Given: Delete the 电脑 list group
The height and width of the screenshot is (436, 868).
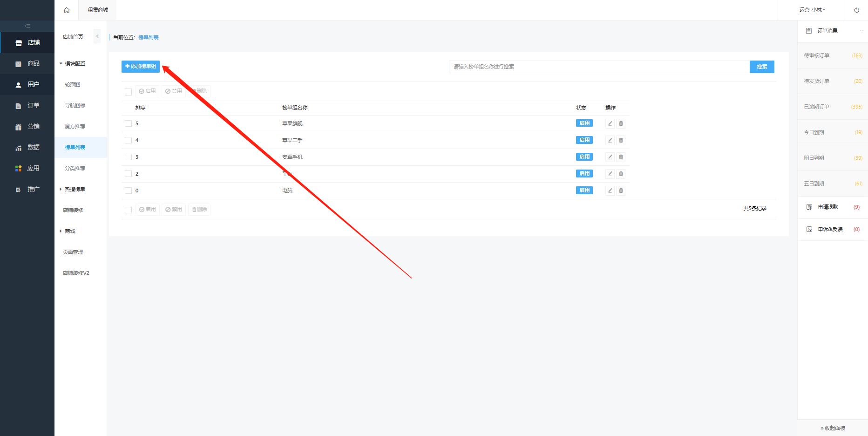Looking at the screenshot, I should [621, 191].
